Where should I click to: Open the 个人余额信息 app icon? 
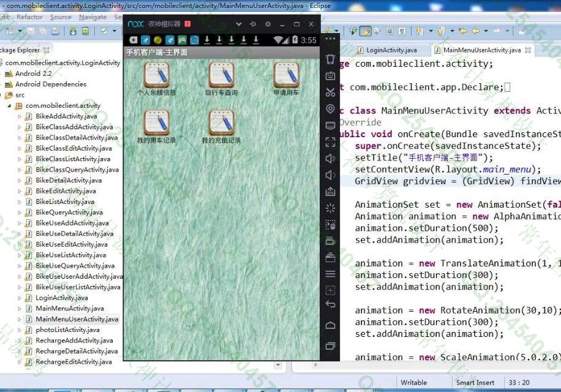point(156,75)
